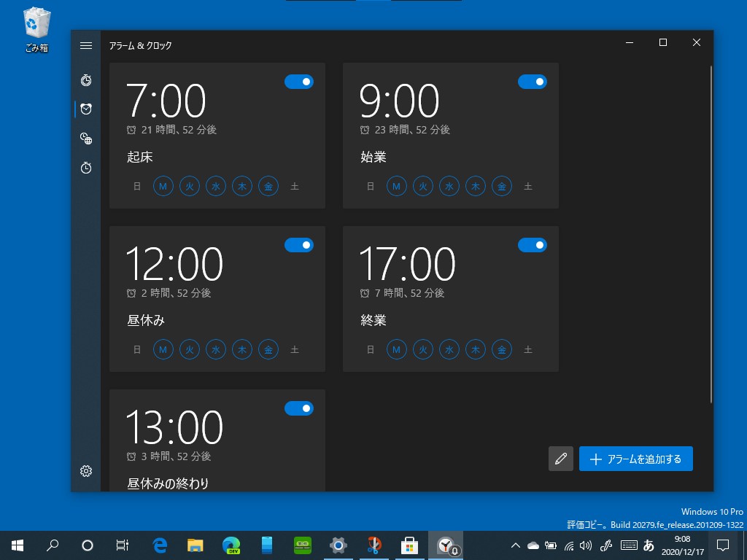
Task: Open the Stopwatch section in the sidebar
Action: point(86,168)
